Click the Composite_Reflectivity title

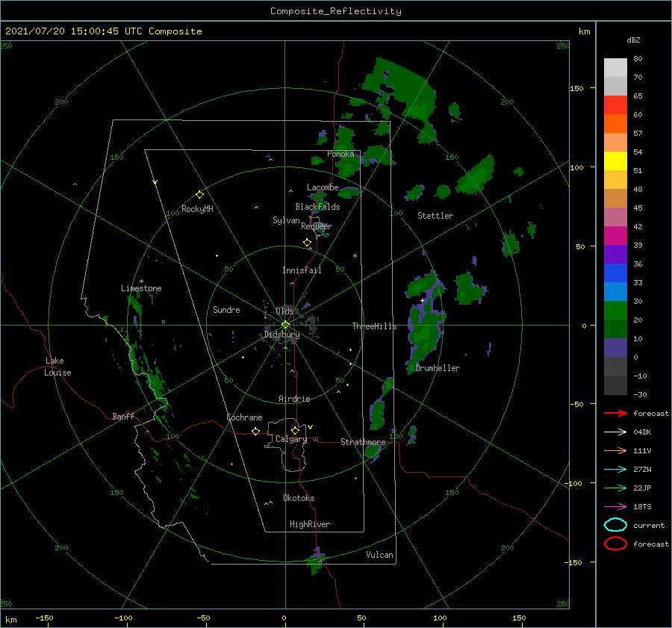(336, 11)
